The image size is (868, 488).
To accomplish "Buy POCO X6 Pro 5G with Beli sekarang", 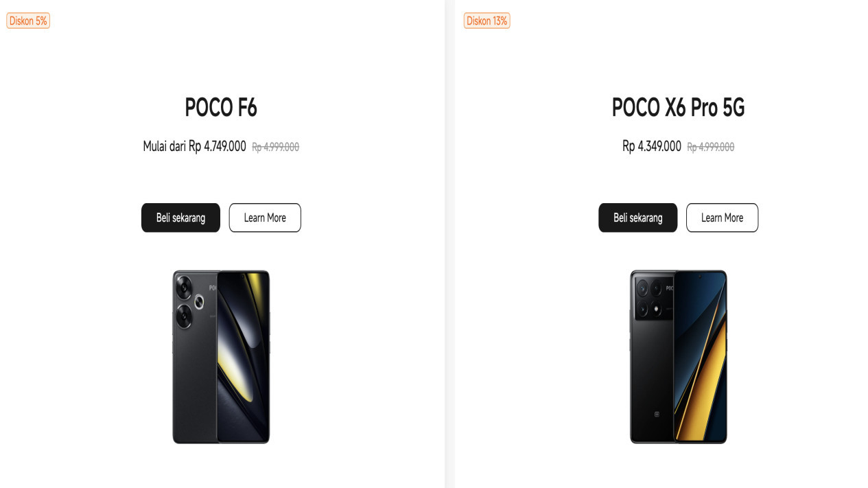I will click(x=637, y=218).
